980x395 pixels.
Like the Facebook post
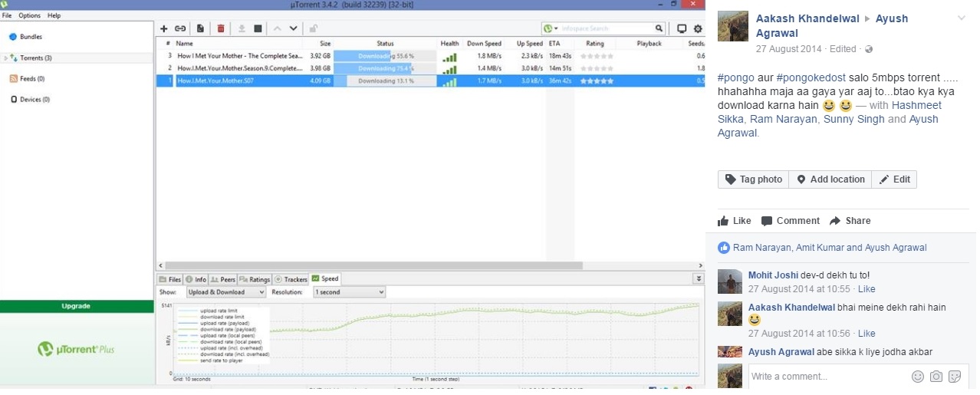click(x=735, y=221)
